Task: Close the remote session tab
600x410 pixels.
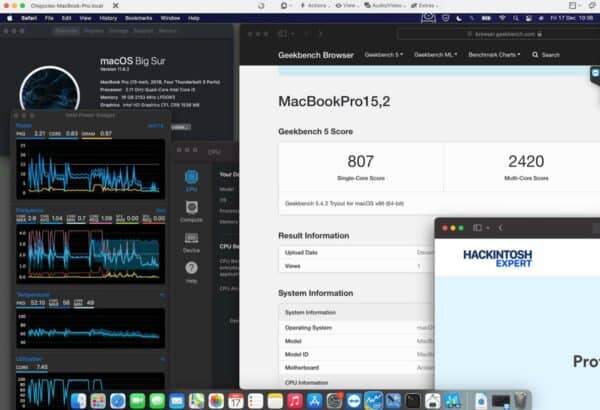Action: [x=116, y=5]
